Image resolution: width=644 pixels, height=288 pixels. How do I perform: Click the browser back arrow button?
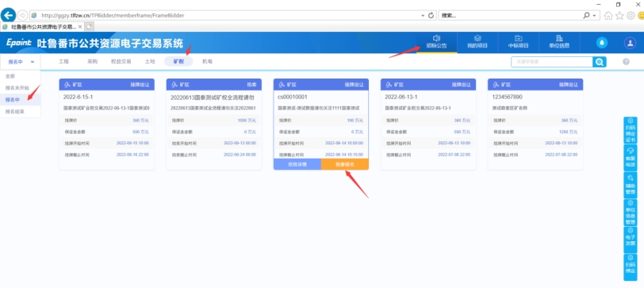pos(8,15)
